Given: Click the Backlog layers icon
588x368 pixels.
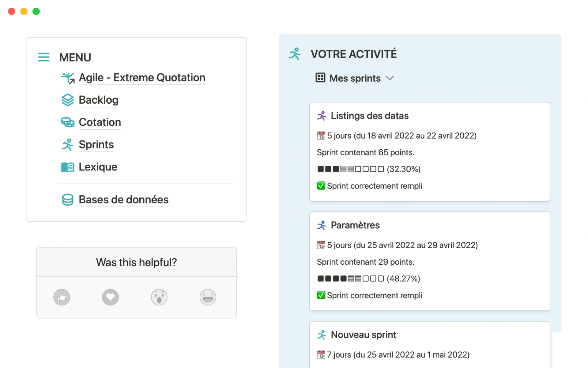Looking at the screenshot, I should 67,100.
